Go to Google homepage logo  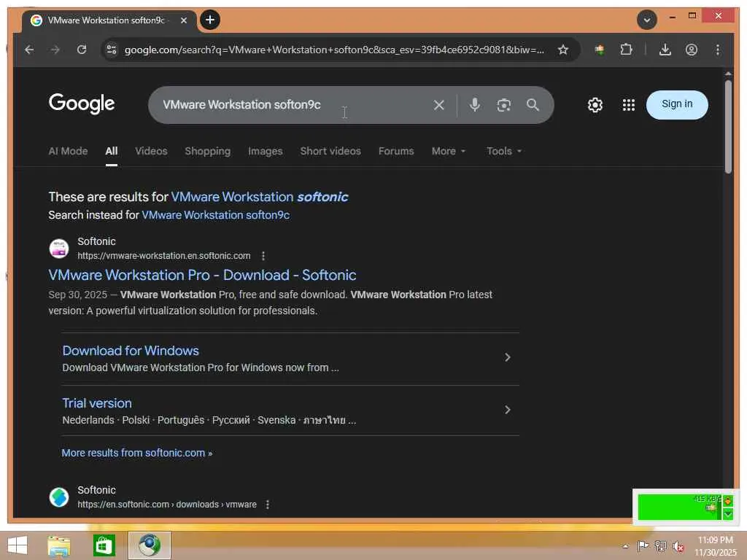click(82, 104)
